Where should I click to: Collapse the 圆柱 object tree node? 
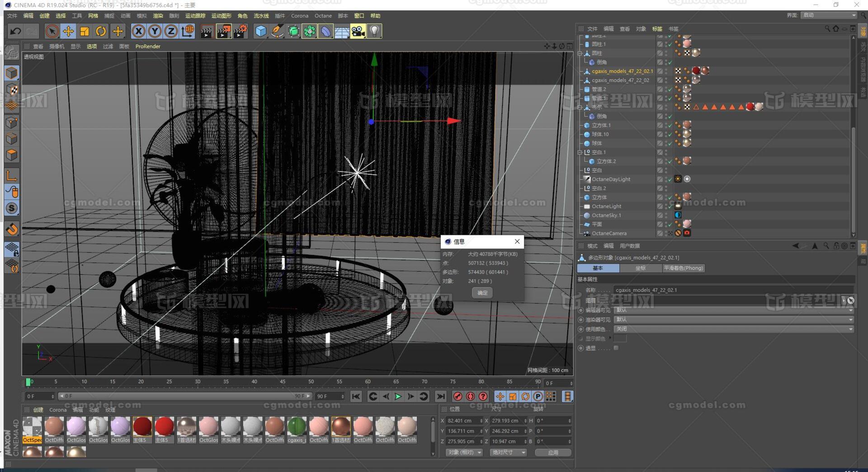click(580, 53)
